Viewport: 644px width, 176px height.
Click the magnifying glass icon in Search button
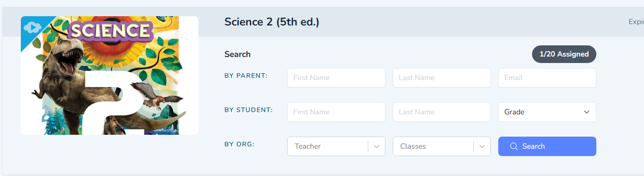tap(514, 146)
